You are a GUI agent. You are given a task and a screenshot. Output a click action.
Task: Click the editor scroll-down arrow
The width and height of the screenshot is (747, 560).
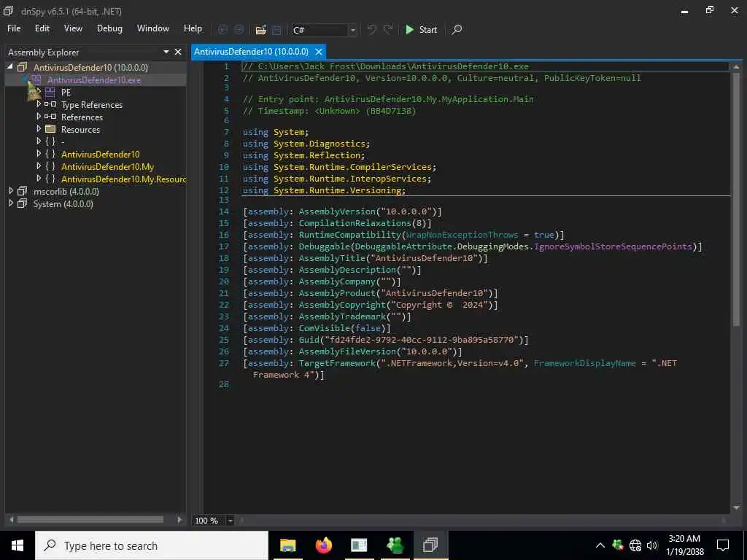[736, 508]
